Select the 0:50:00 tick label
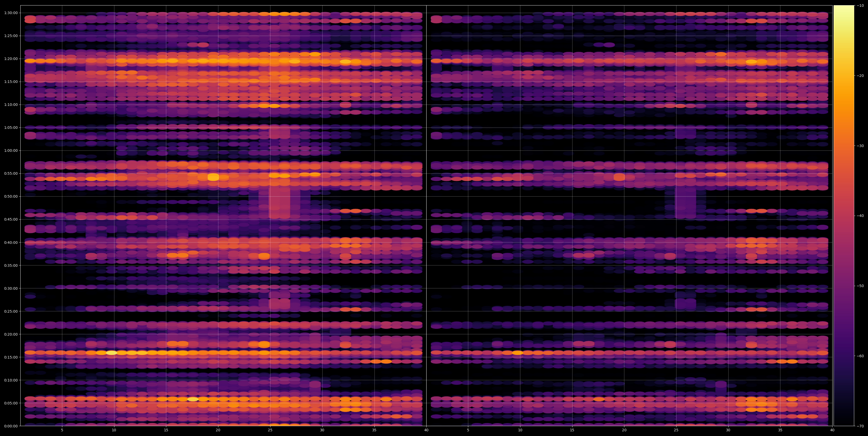 (11, 197)
